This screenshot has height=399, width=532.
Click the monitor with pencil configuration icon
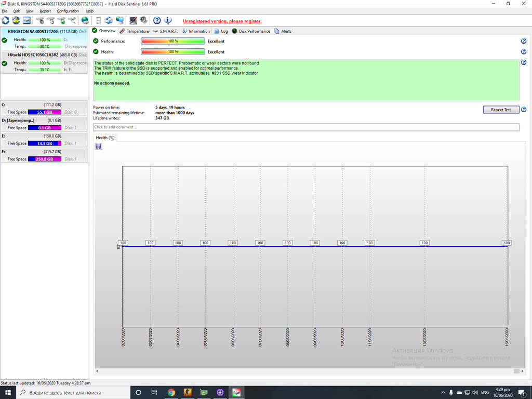coord(133,20)
